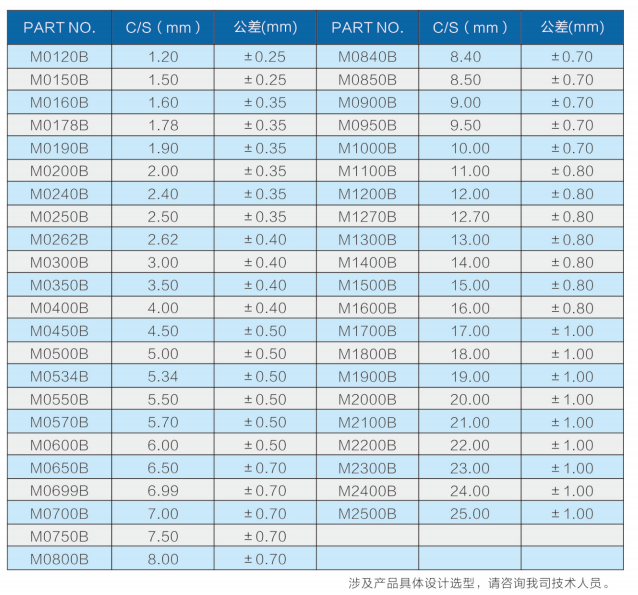
Task: Select the 2.62 cross-section value
Action: tap(163, 239)
